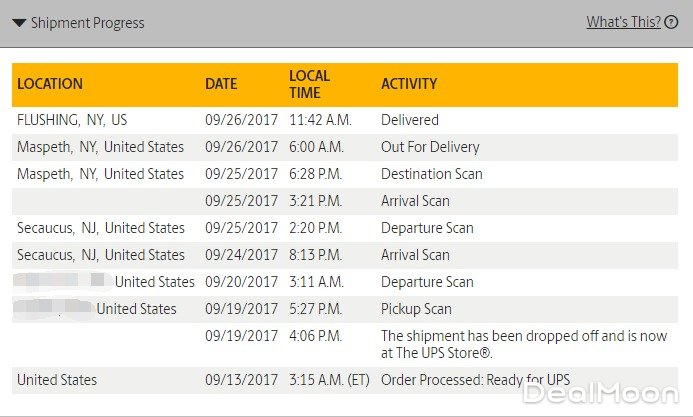This screenshot has height=417, width=693.
Task: Select the Delivered activity entry
Action: tap(410, 120)
